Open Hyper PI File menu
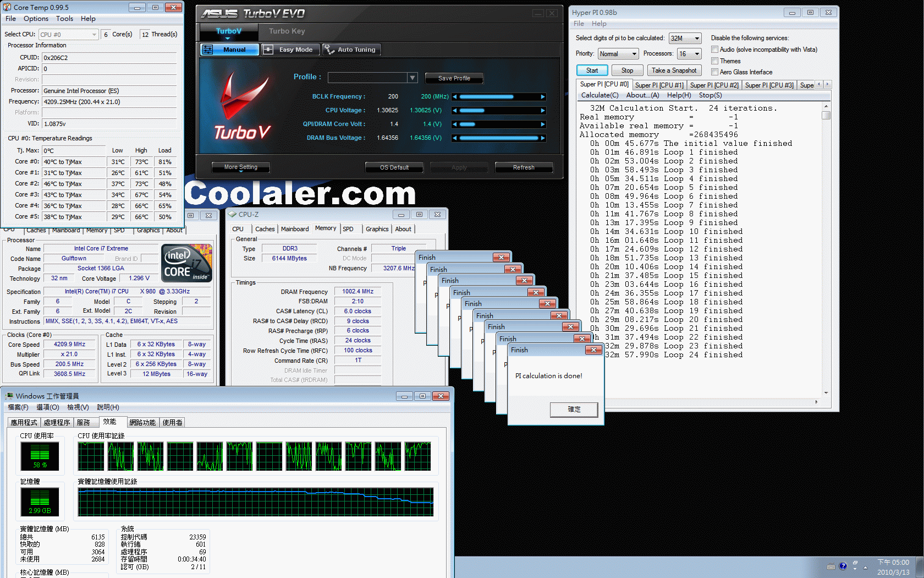This screenshot has height=578, width=924. tap(579, 24)
